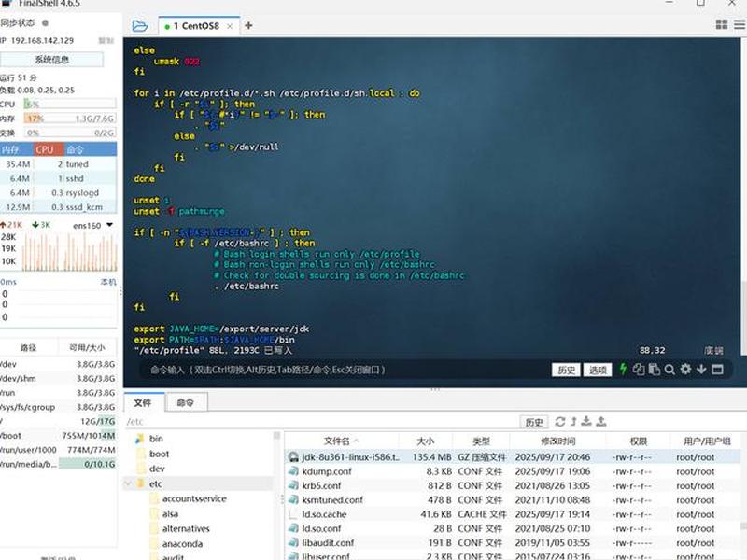Select the ksmtuned.conf file row

[512, 500]
